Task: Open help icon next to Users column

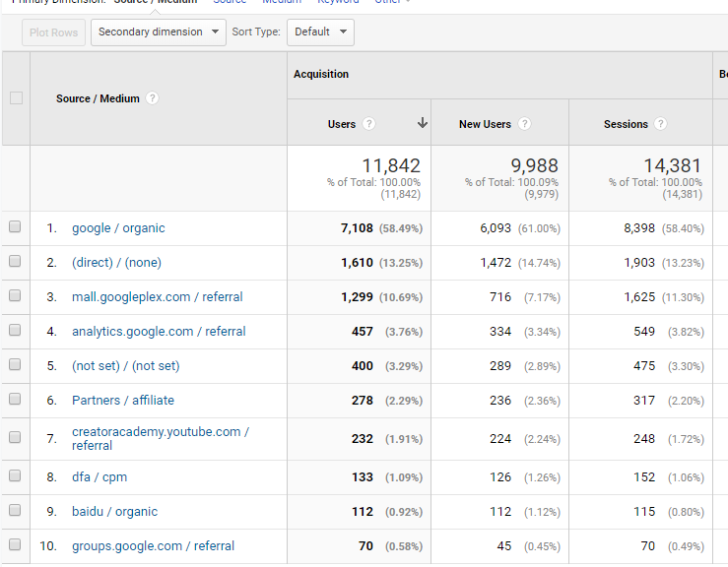Action: pos(368,124)
